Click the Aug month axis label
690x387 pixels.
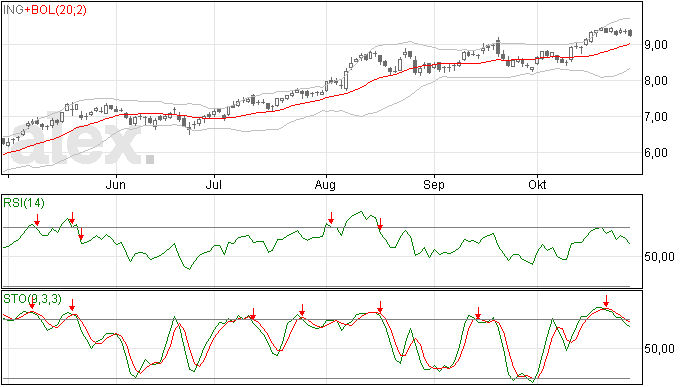[x=325, y=185]
